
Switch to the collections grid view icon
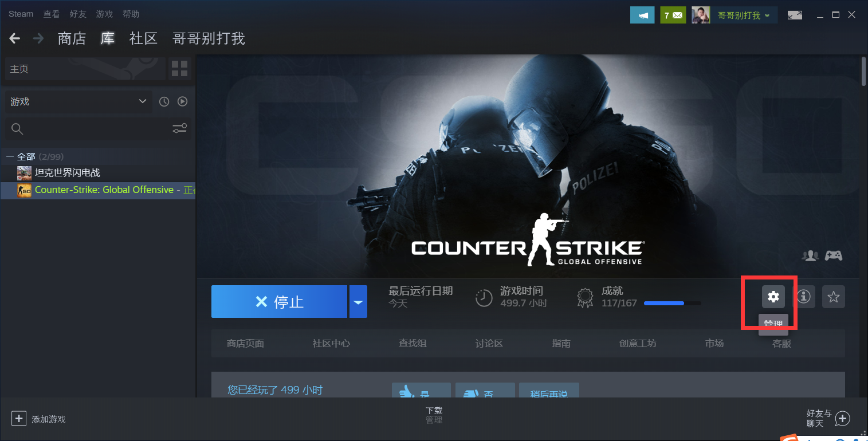pyautogui.click(x=180, y=69)
